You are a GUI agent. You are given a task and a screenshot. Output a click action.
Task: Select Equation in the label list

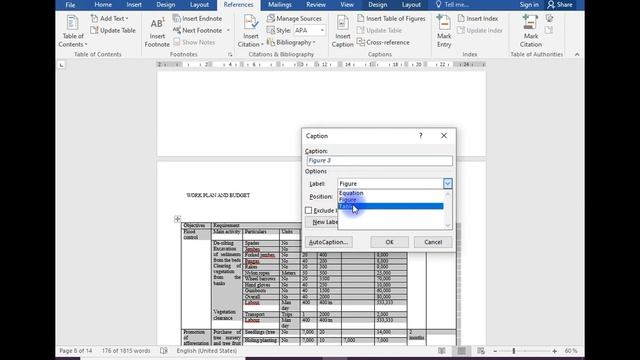(391, 193)
